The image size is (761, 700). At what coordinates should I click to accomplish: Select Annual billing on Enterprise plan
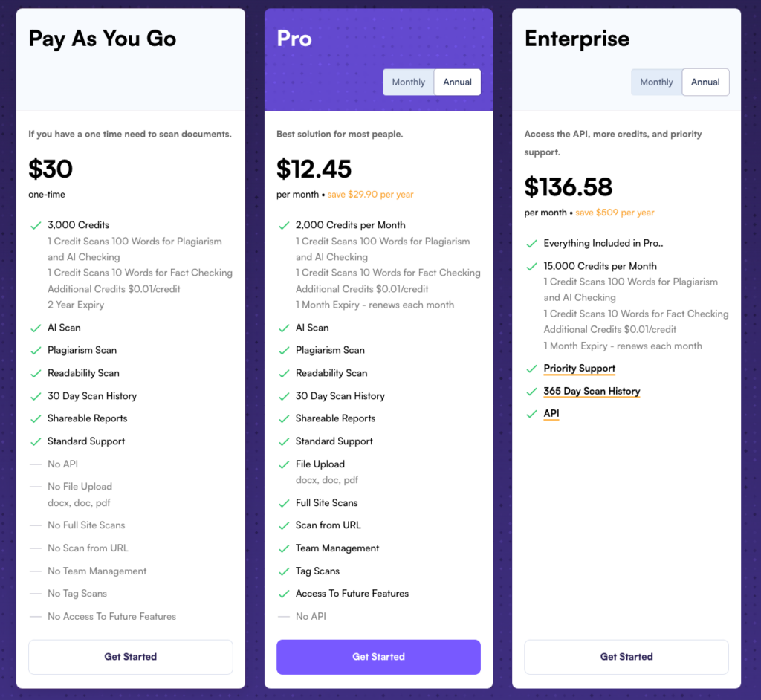pyautogui.click(x=705, y=82)
